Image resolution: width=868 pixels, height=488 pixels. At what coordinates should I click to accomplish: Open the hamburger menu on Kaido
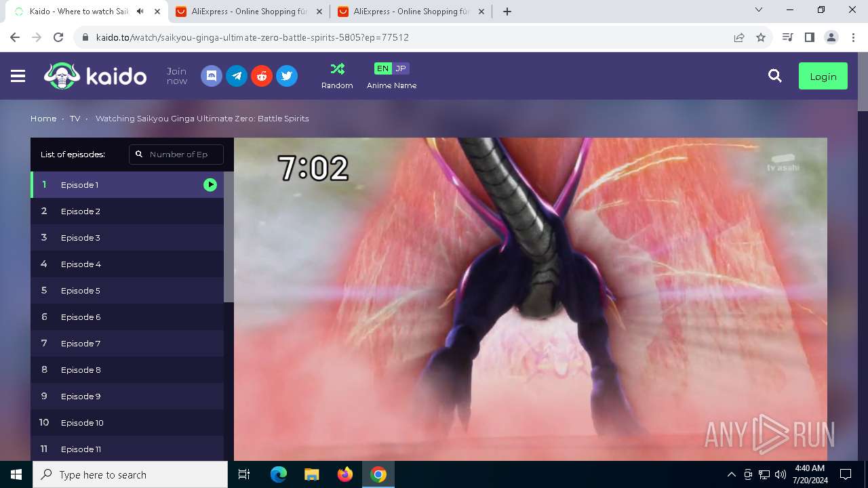pyautogui.click(x=18, y=77)
